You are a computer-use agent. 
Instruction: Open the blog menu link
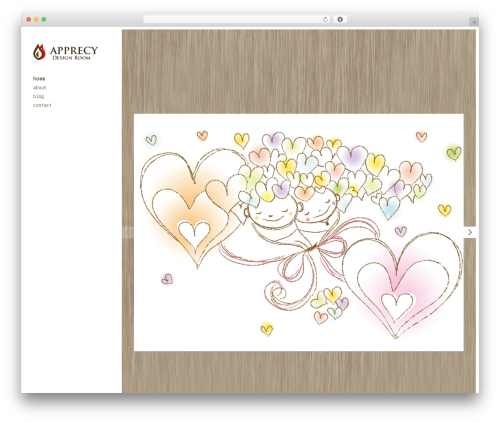(x=38, y=96)
